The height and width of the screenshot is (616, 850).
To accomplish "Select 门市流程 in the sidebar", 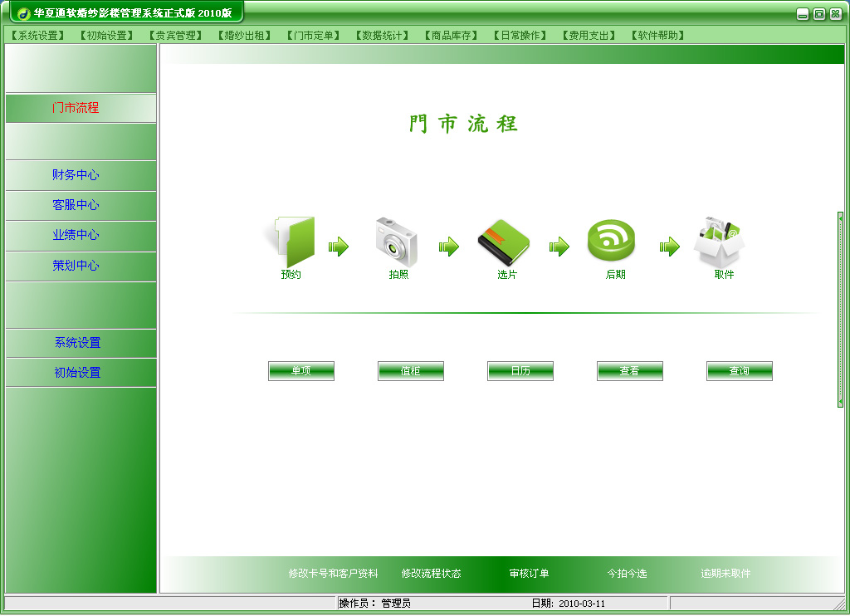I will [81, 108].
